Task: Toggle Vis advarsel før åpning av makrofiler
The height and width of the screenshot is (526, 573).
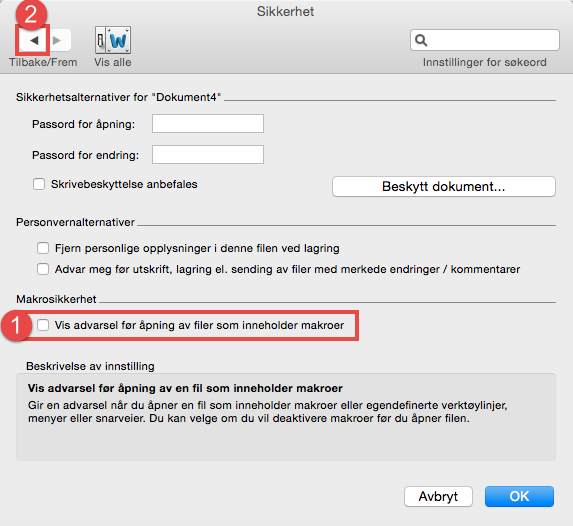Action: (x=43, y=325)
